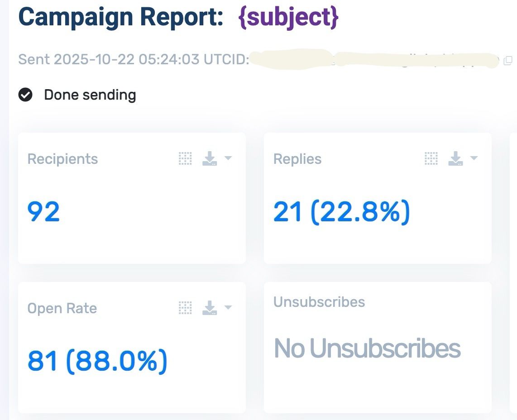Open table view for Recipients data
The width and height of the screenshot is (517, 420).
185,158
